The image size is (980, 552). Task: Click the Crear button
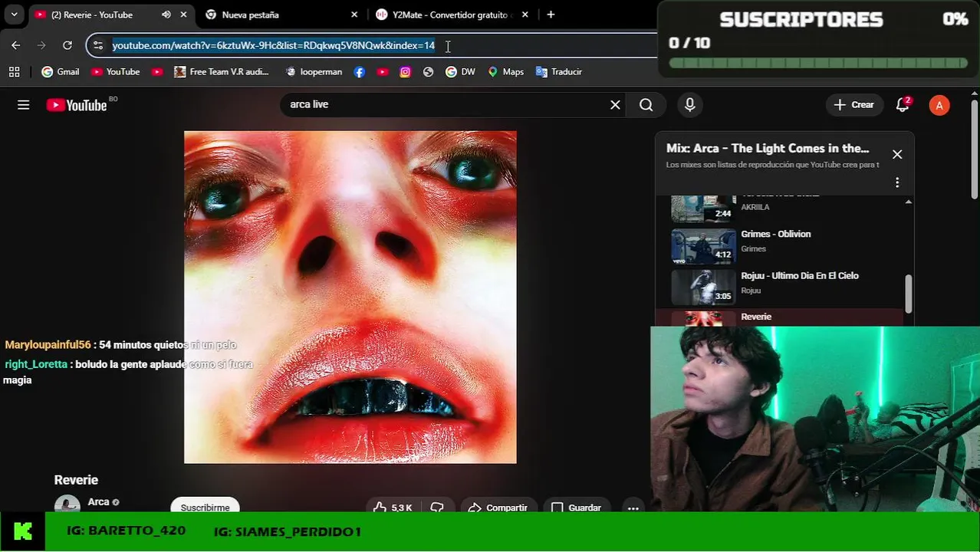pos(854,105)
